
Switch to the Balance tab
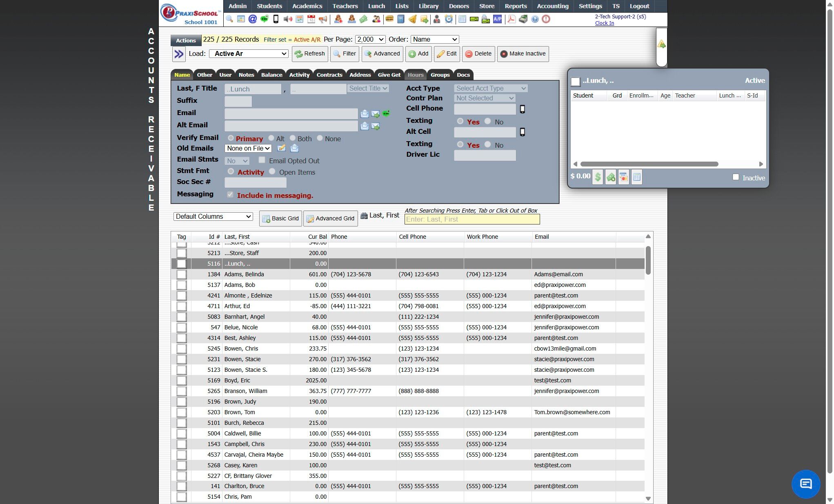(271, 75)
